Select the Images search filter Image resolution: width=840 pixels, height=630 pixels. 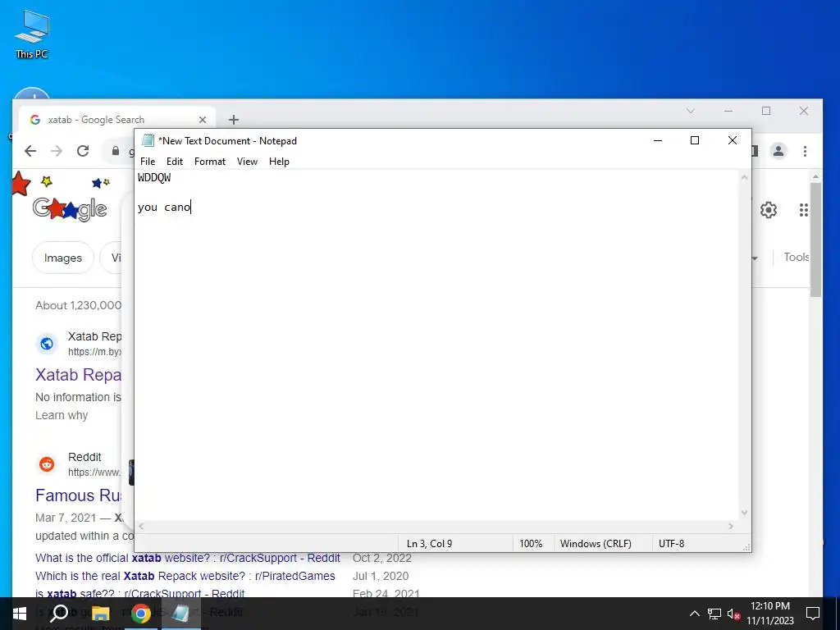click(63, 258)
